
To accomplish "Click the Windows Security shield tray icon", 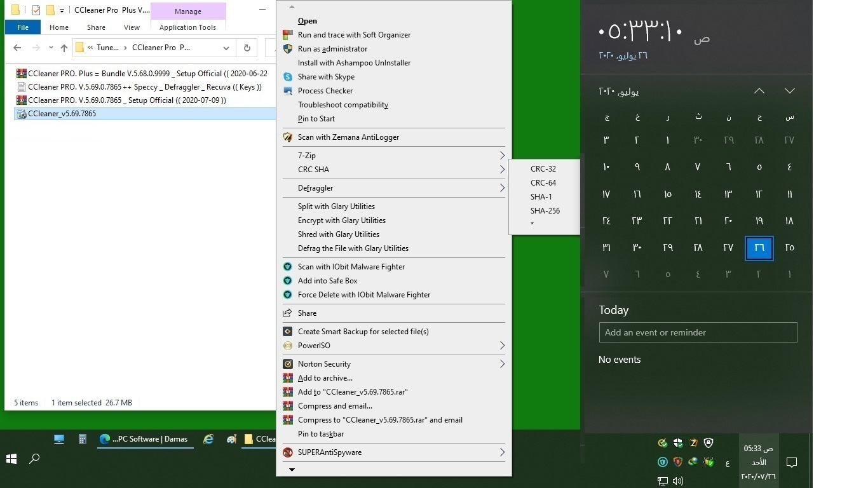I will pyautogui.click(x=678, y=443).
